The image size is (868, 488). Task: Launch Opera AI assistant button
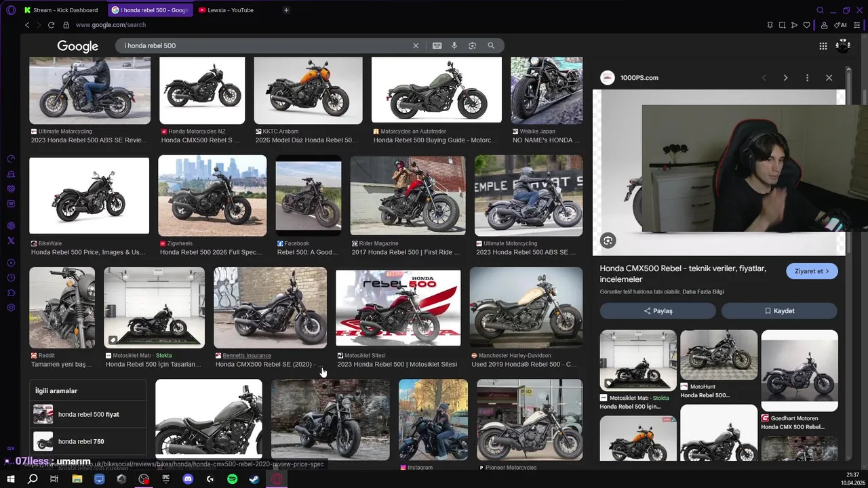point(840,25)
